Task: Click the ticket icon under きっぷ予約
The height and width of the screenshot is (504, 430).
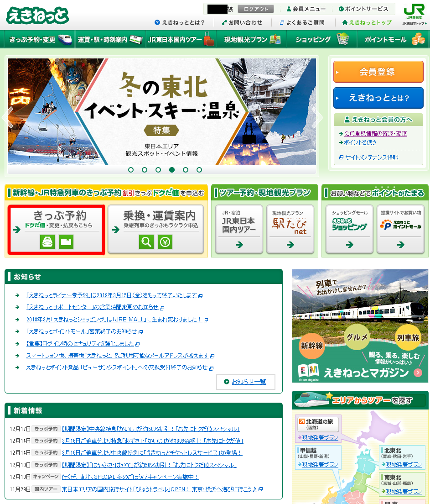Action: coord(66,241)
